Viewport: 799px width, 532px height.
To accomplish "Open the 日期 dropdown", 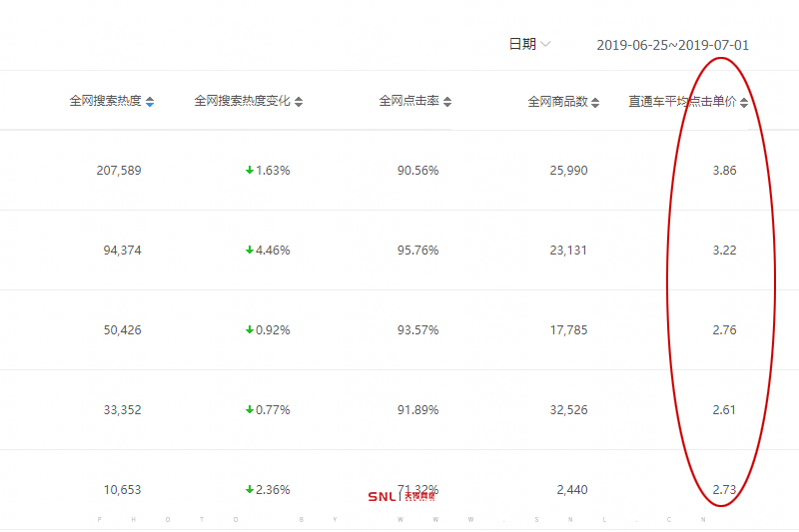I will coord(522,44).
